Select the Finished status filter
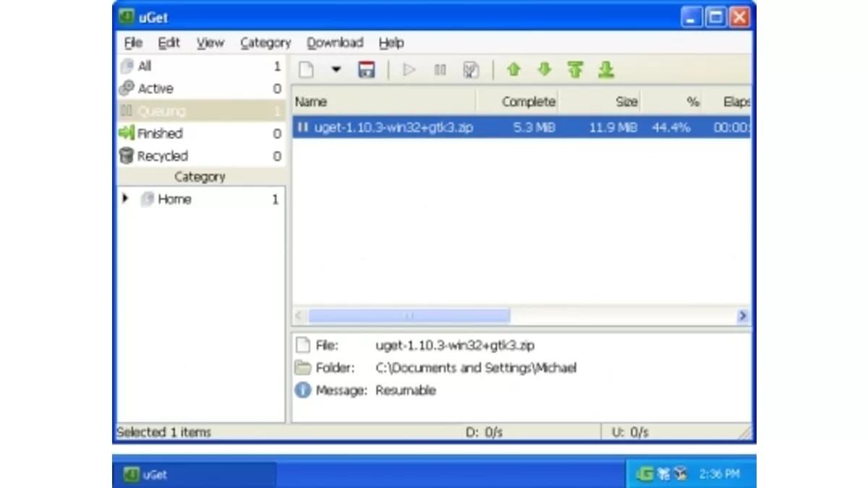The width and height of the screenshot is (868, 488). [160, 134]
